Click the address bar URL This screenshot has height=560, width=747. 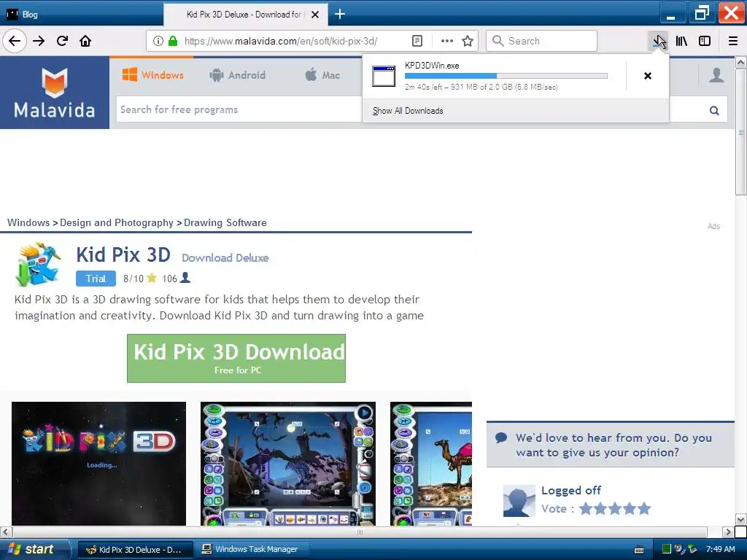pyautogui.click(x=281, y=41)
